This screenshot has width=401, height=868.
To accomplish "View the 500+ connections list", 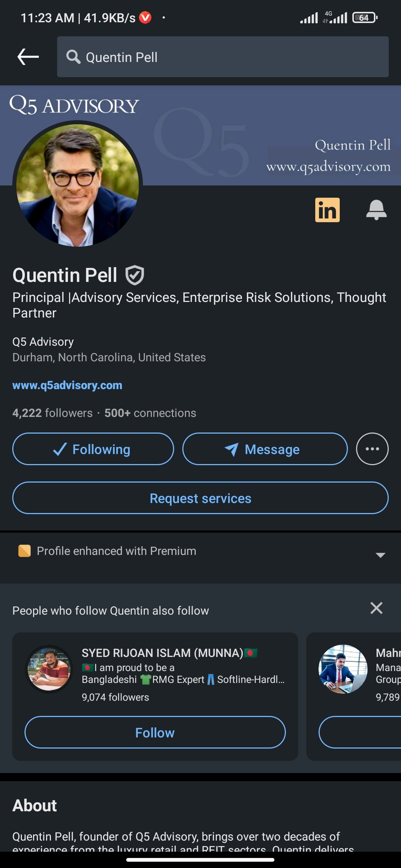I will point(150,413).
